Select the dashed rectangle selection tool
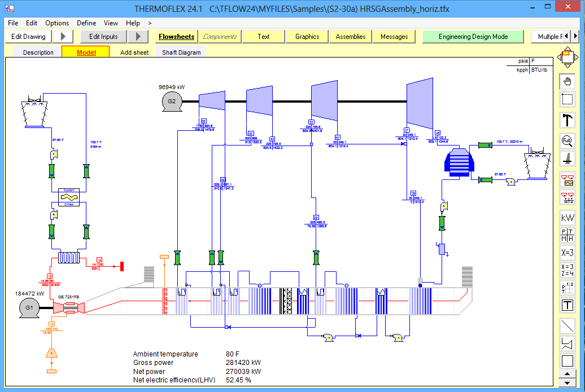 567,100
